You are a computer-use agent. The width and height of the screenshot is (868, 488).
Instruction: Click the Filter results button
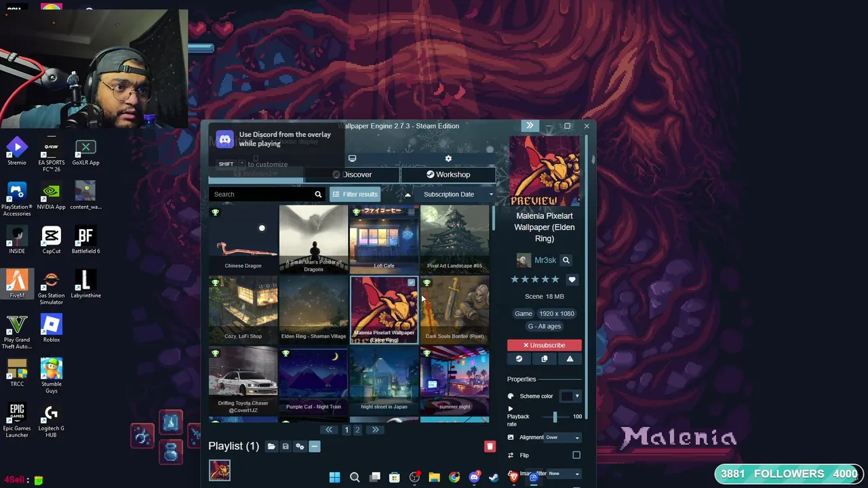[x=355, y=194]
